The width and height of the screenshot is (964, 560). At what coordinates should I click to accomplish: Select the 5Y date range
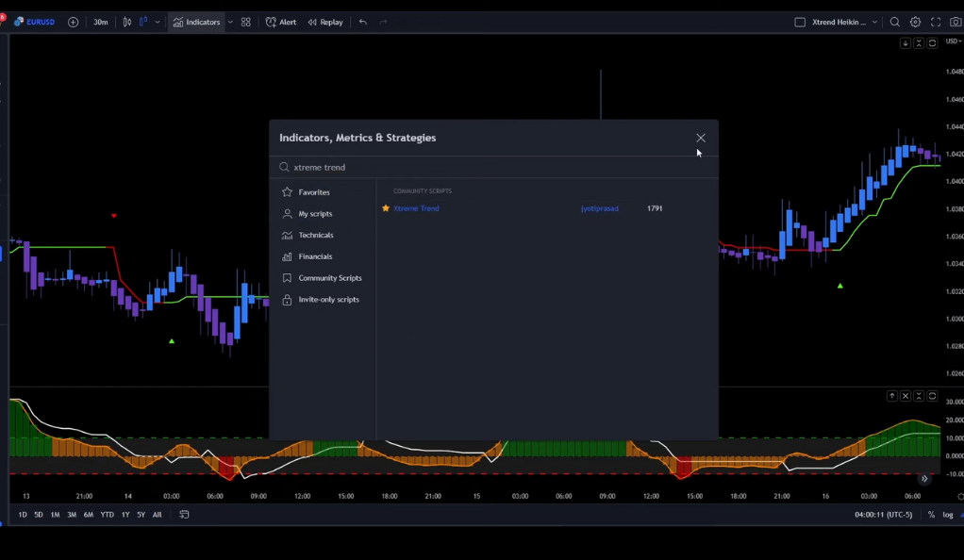click(141, 515)
